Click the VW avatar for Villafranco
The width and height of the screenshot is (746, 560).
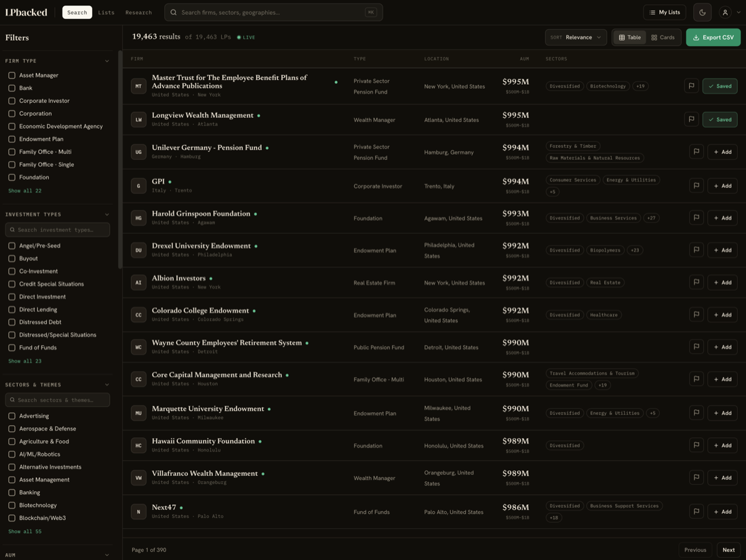(138, 477)
